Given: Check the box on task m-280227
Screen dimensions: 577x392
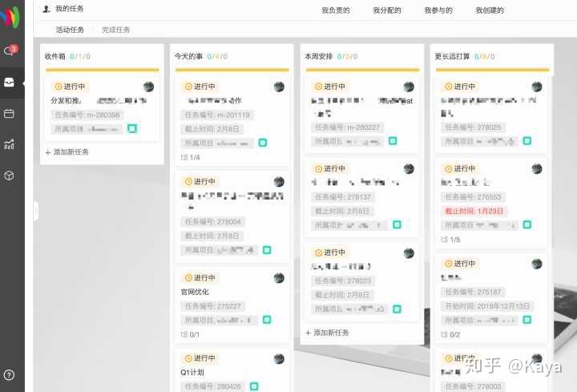Looking at the screenshot, I should click(x=393, y=140).
